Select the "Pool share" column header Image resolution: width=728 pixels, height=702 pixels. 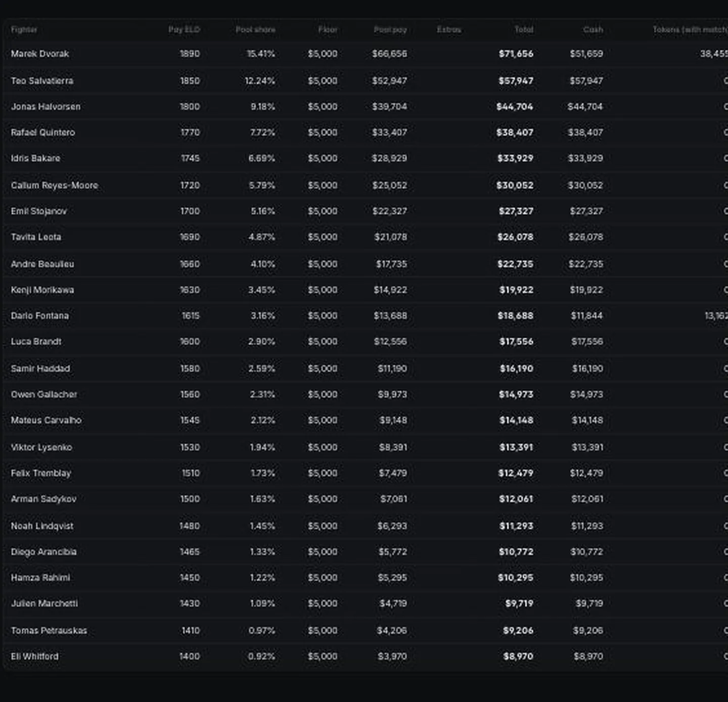pos(255,30)
